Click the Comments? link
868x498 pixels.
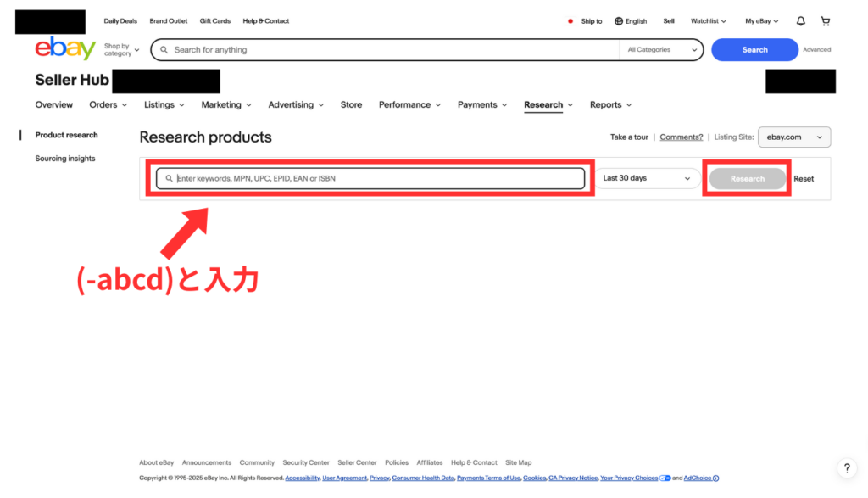coord(681,137)
